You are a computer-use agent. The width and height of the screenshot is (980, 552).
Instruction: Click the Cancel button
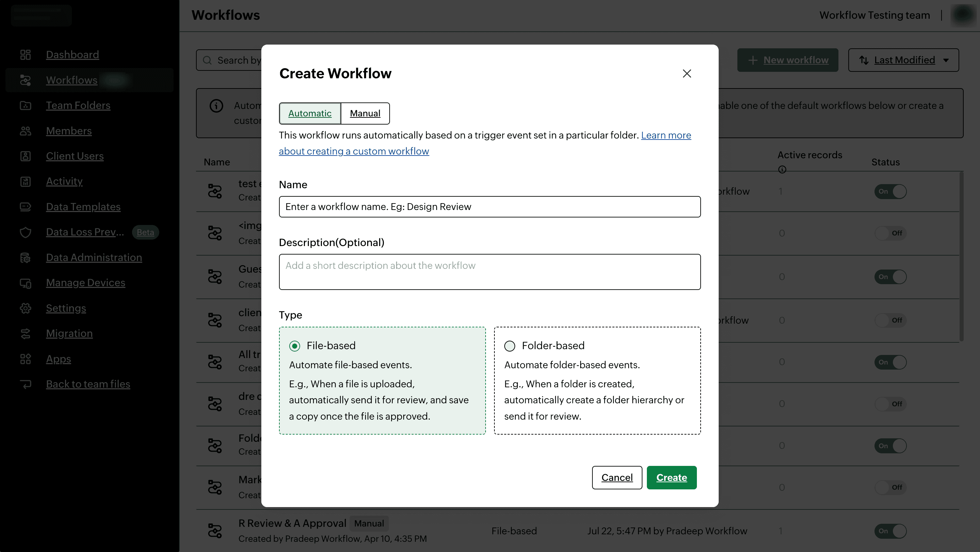tap(617, 477)
